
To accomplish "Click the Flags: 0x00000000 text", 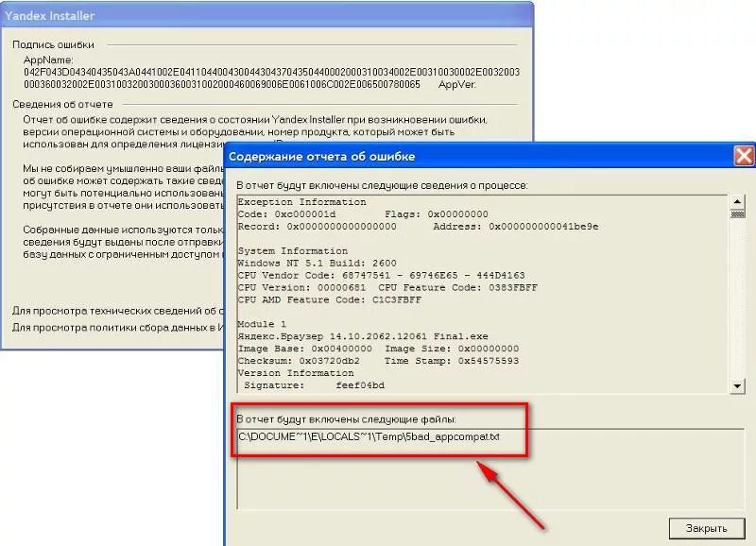I will click(436, 214).
